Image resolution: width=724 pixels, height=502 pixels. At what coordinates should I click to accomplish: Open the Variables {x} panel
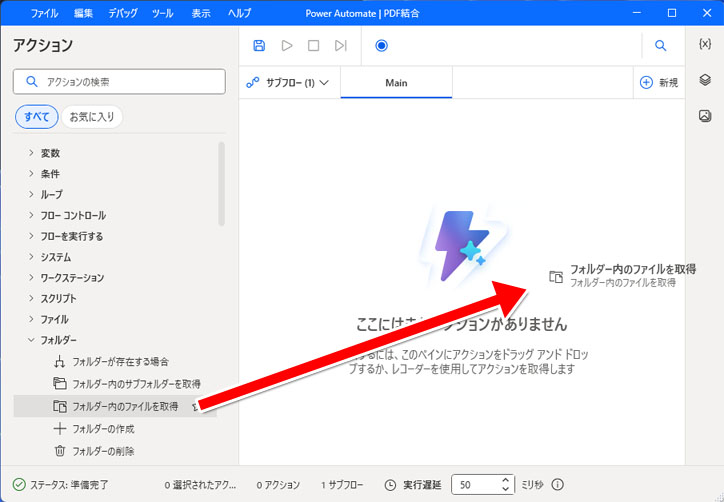pyautogui.click(x=705, y=45)
